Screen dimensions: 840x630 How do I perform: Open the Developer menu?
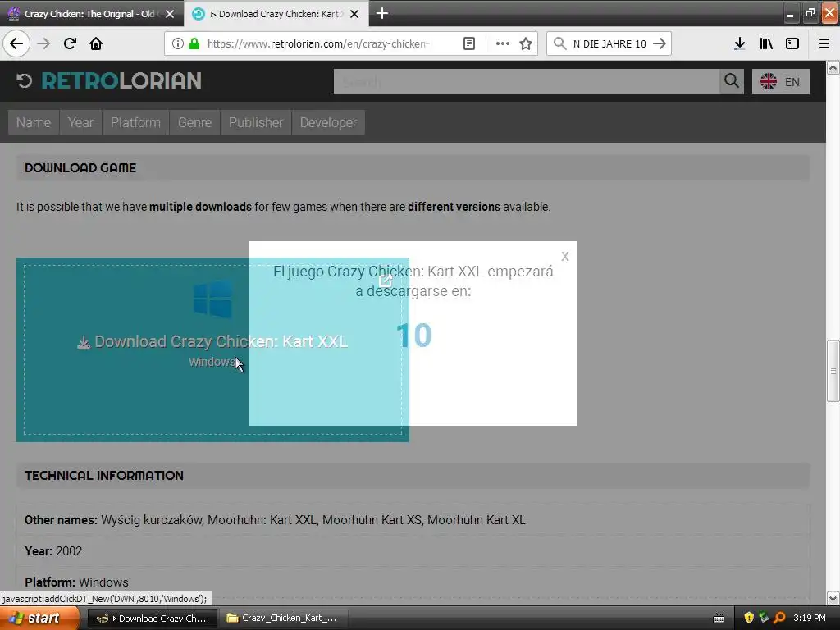pyautogui.click(x=328, y=123)
